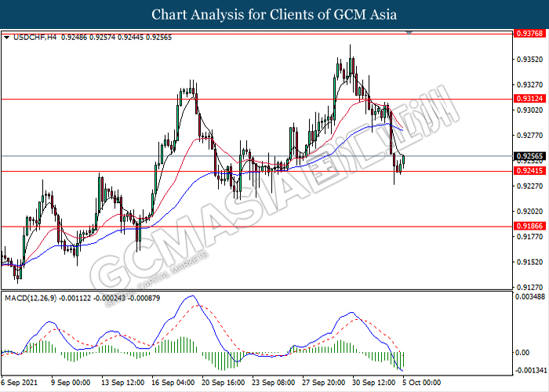Screen dimensions: 549x392
Task: Click the 0.93520 price axis value
Action: point(529,60)
